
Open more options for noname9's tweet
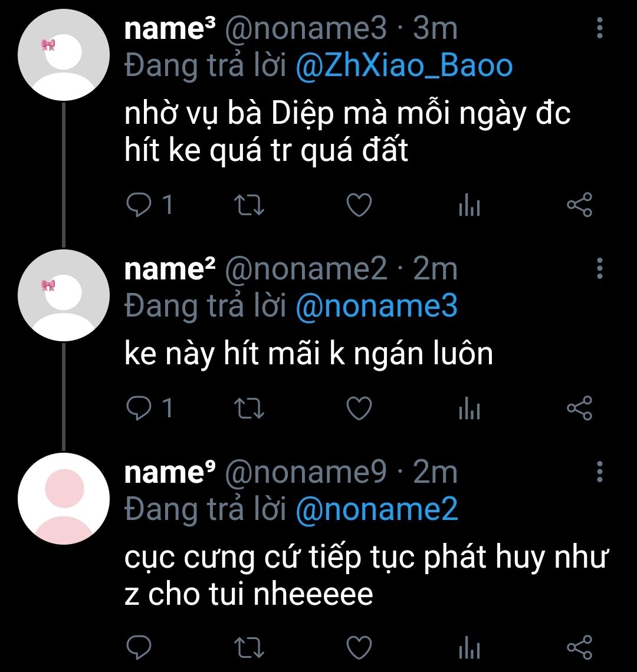[x=599, y=472]
